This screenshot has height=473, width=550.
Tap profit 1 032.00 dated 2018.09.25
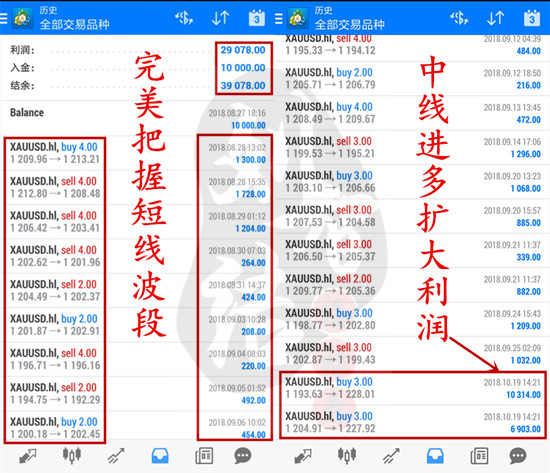[x=525, y=361]
